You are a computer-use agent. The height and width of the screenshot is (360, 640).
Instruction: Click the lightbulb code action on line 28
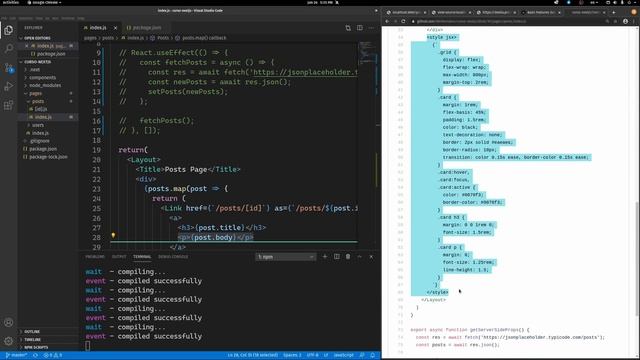point(113,236)
